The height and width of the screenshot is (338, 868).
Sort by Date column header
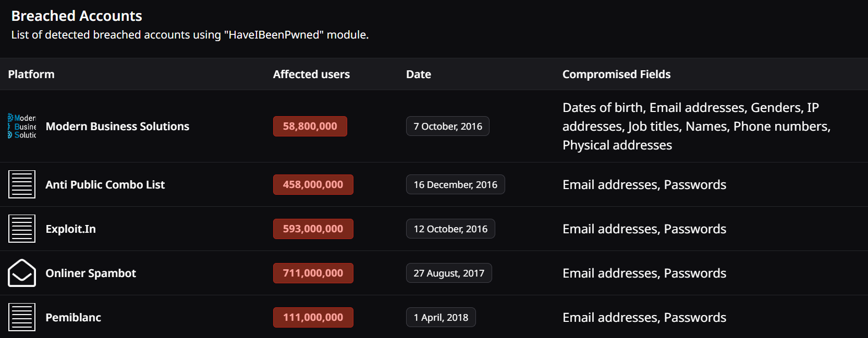(x=419, y=74)
